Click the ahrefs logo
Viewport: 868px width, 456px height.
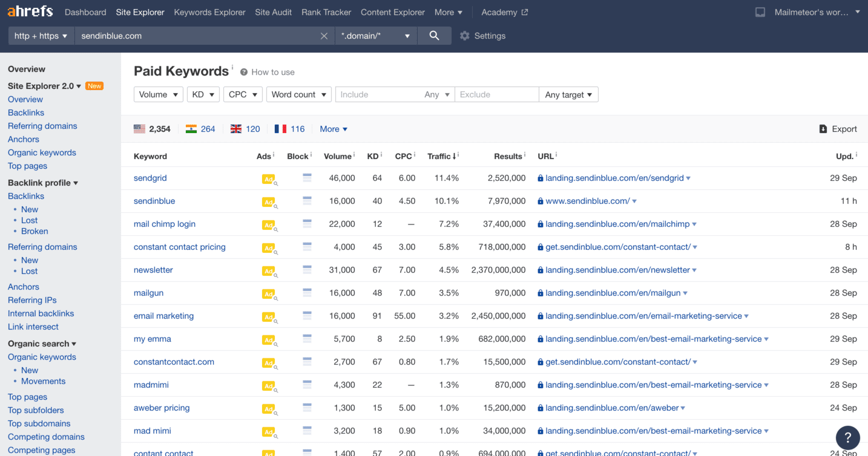point(30,11)
